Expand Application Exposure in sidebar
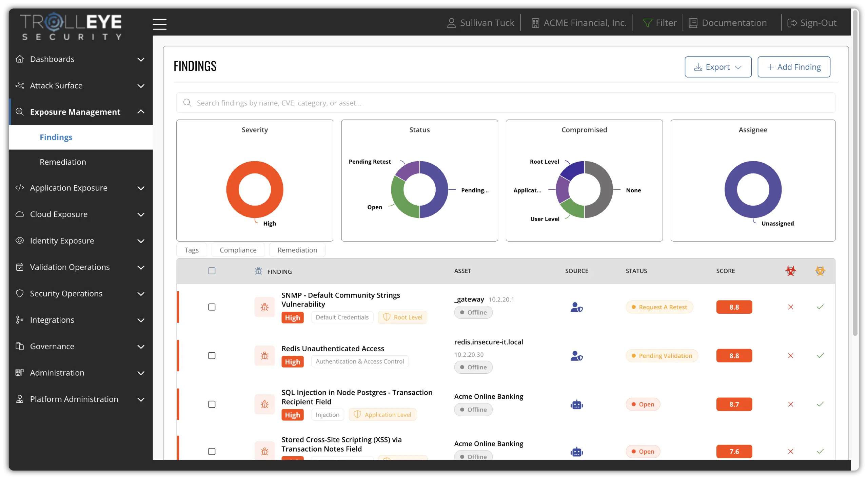 [81, 188]
